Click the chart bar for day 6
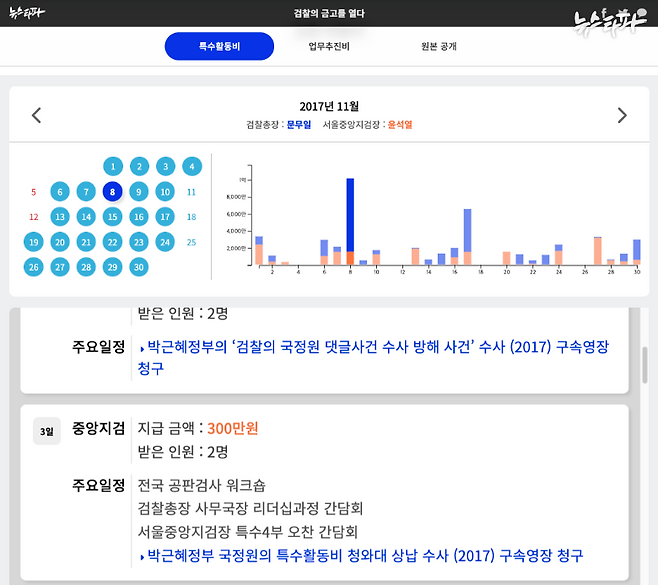 (324, 253)
